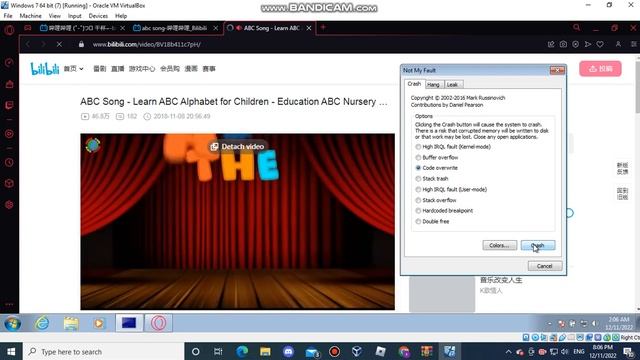This screenshot has height=360, width=640.
Task: Show hidden icons in Windows 7 tray
Action: pos(549,323)
